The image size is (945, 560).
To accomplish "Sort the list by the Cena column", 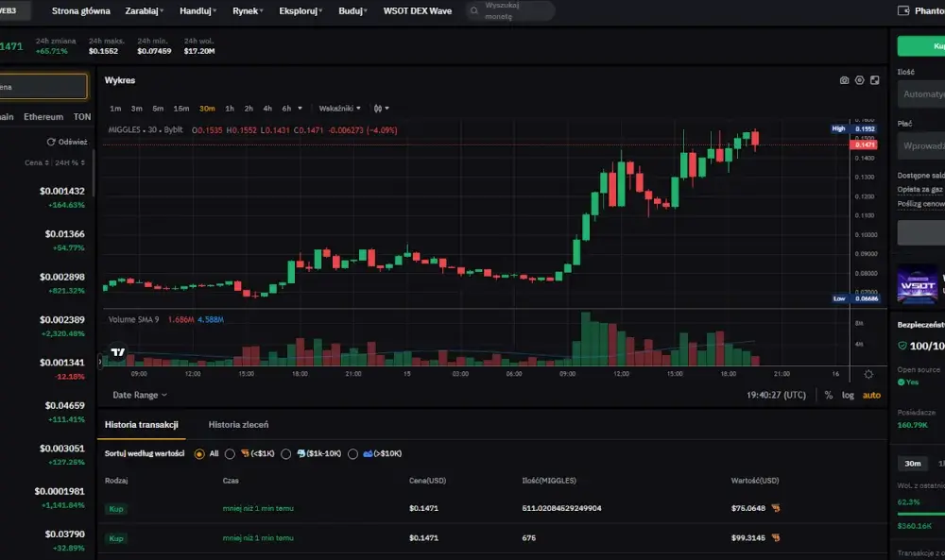I will pos(37,162).
